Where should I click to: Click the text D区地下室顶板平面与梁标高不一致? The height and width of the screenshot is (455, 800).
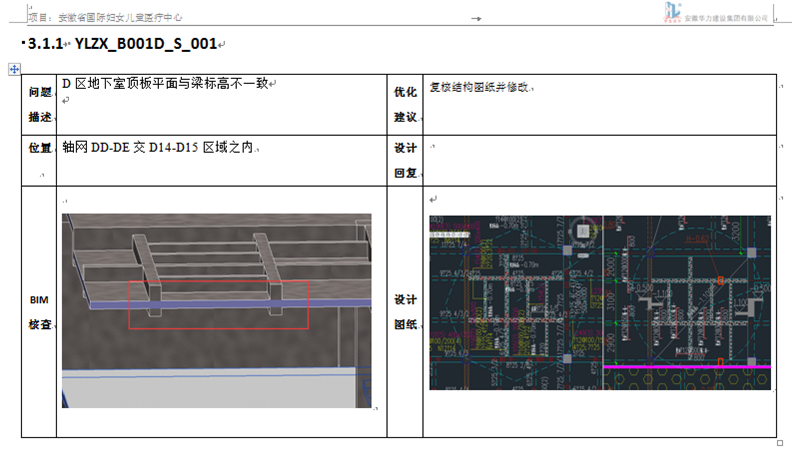click(x=165, y=84)
